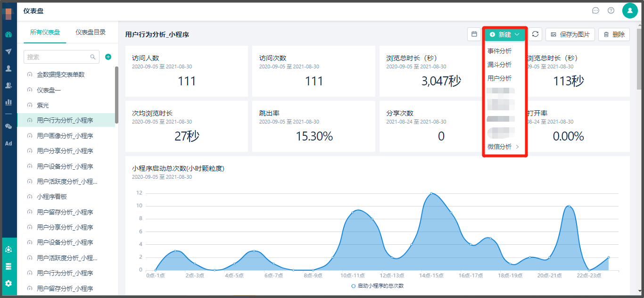The image size is (644, 298).
Task: Click 小程序启动总次数(小时颗粒度) chart title
Action: (x=178, y=168)
